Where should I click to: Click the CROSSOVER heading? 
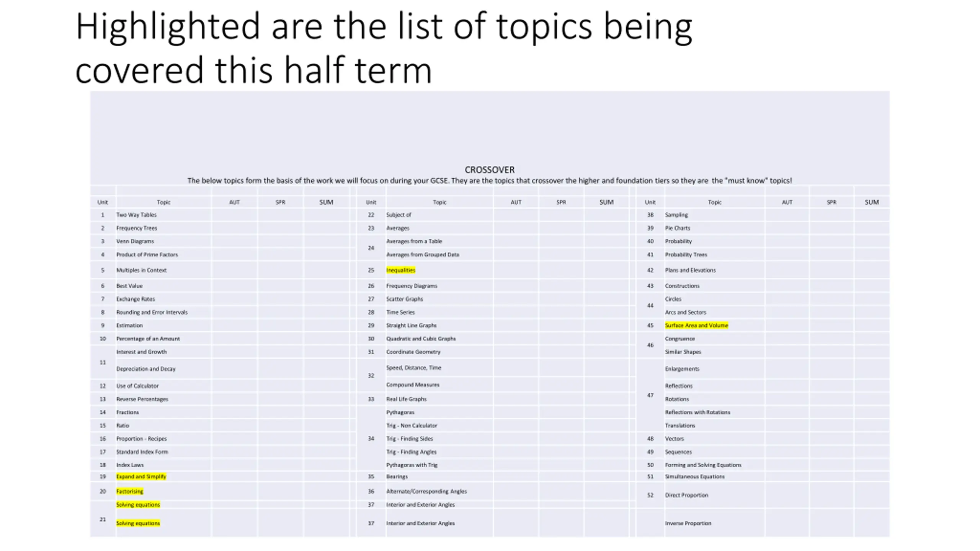pos(490,170)
